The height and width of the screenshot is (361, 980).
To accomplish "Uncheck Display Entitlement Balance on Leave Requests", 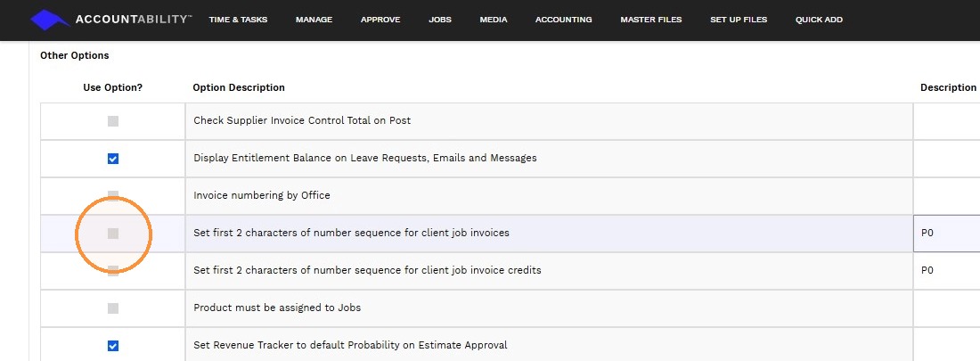I will click(x=113, y=159).
